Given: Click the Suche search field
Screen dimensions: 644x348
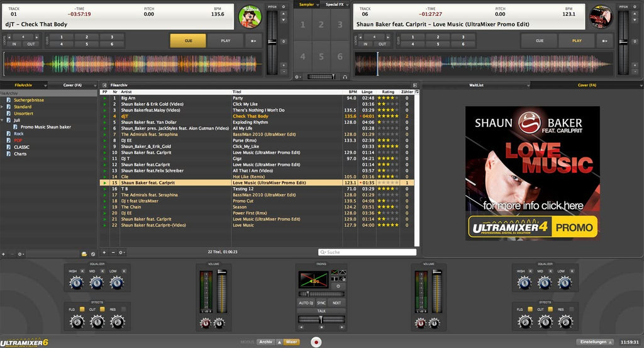Looking at the screenshot, I should 367,252.
